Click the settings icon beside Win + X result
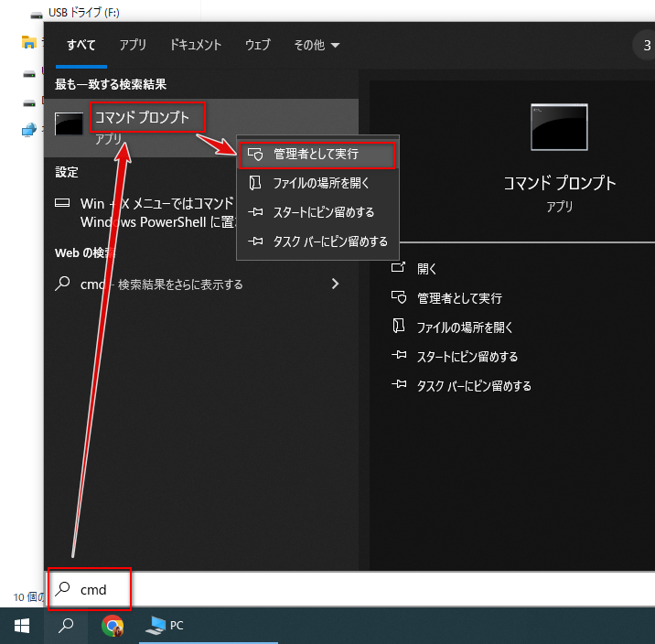The width and height of the screenshot is (655, 644). (62, 203)
